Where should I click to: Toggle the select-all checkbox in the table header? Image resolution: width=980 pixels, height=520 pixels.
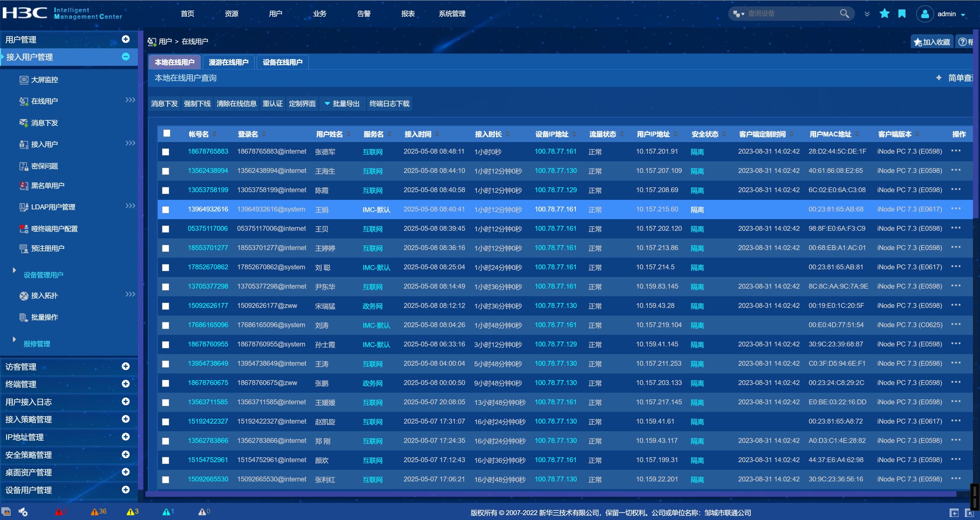[167, 133]
